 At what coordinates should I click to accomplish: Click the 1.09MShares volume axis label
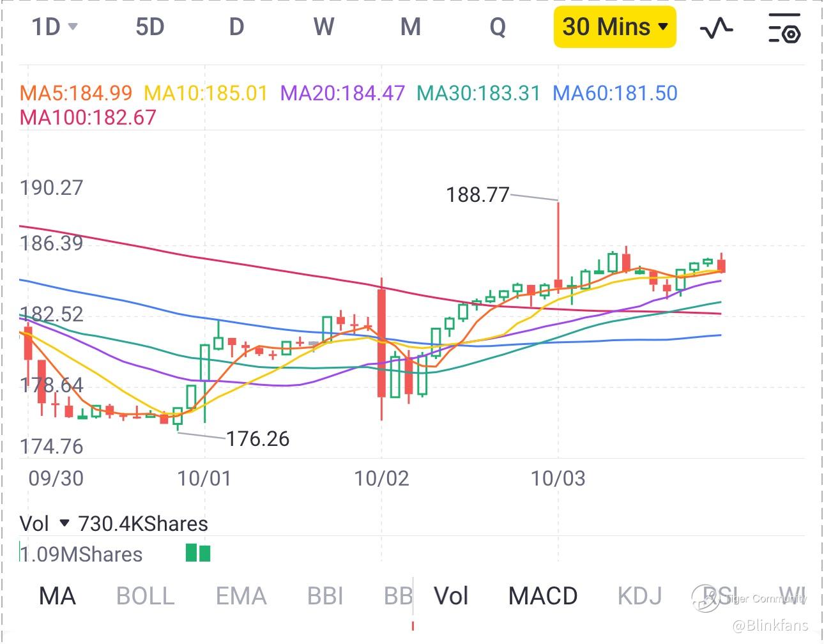(82, 554)
